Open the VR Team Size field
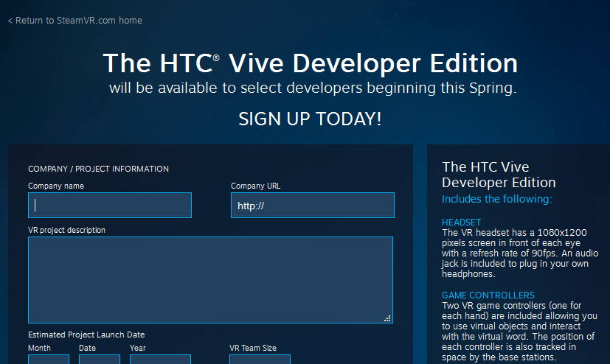This screenshot has width=610, height=364. click(x=260, y=360)
